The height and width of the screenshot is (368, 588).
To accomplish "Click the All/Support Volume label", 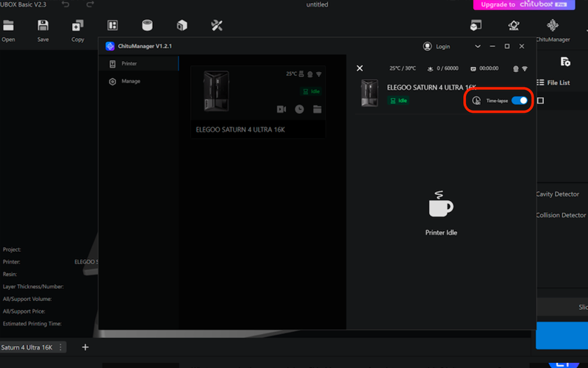I will tap(27, 299).
